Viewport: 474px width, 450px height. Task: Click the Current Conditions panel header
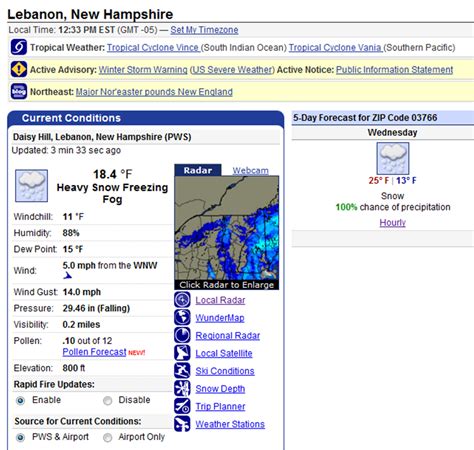[146, 118]
